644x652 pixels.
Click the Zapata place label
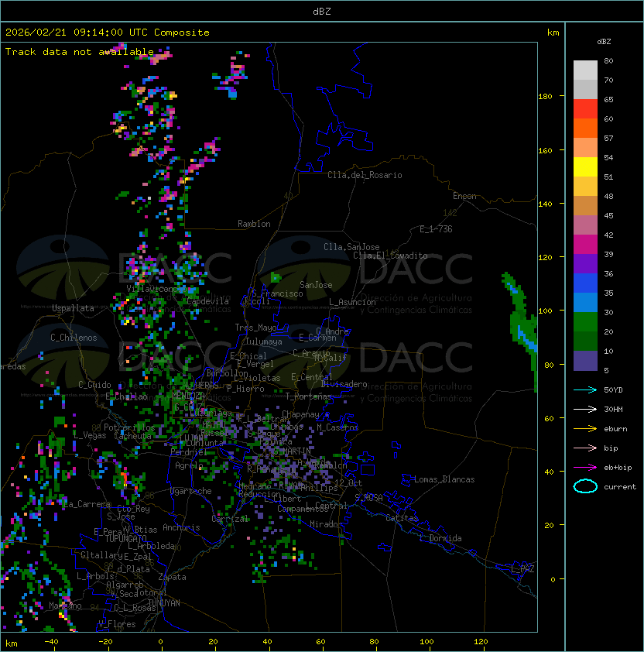pyautogui.click(x=172, y=577)
